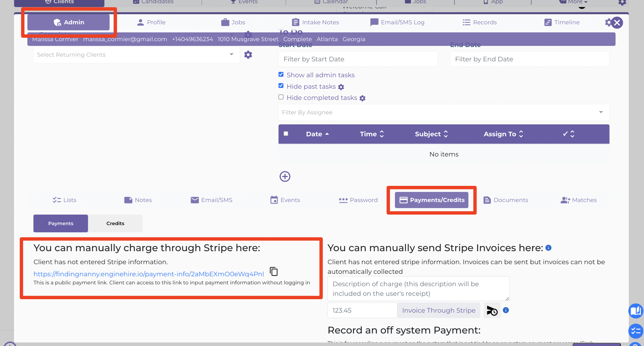Click gear icon beside Hide completed tasks
This screenshot has height=346, width=644.
pos(362,98)
